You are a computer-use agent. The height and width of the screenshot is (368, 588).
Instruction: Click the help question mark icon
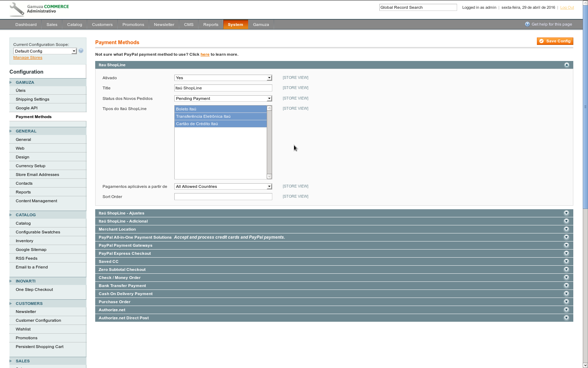click(527, 24)
